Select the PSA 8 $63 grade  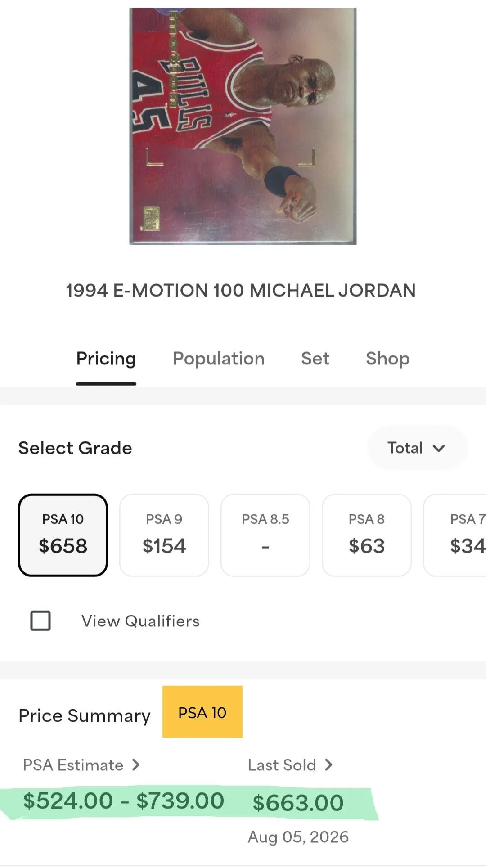tap(367, 535)
